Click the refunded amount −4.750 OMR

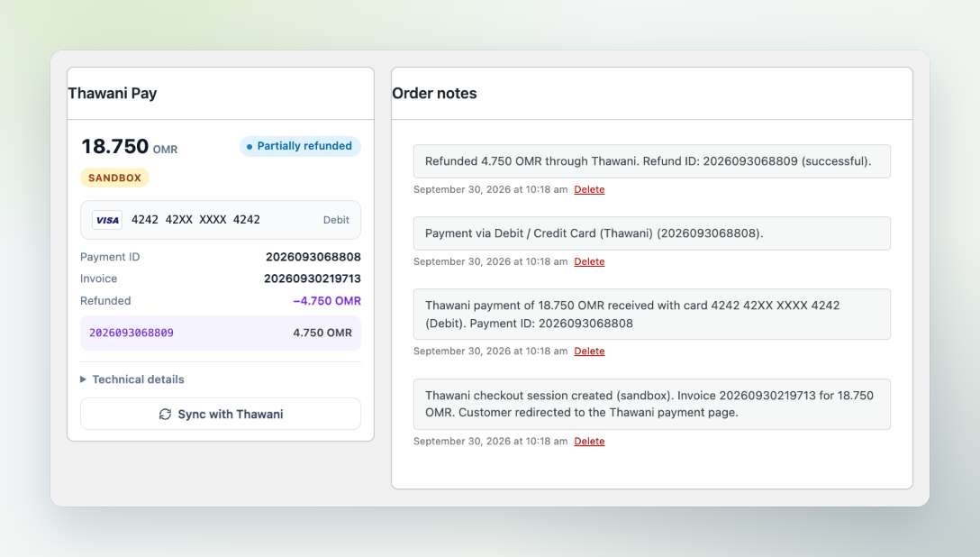327,301
